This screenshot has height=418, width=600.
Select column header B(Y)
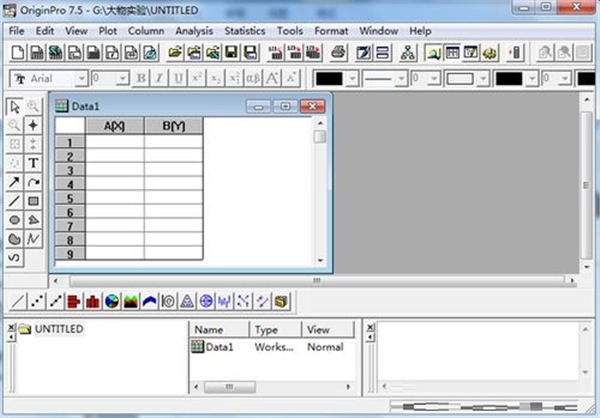click(174, 126)
